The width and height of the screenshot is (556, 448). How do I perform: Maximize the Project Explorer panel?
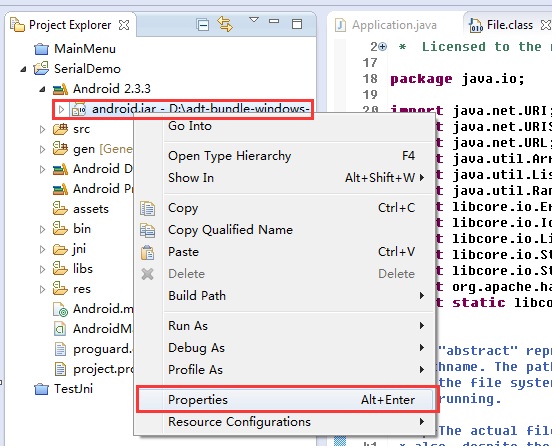click(297, 24)
